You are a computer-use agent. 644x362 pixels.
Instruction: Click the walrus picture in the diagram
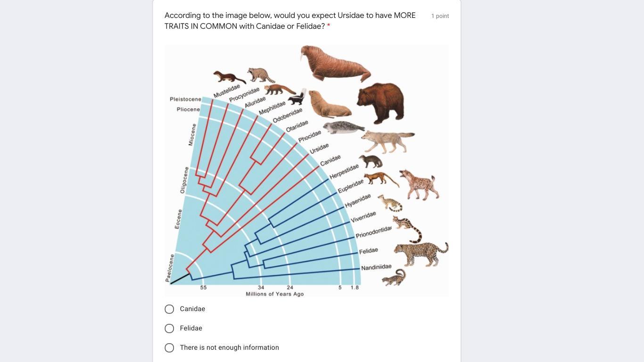pyautogui.click(x=335, y=63)
